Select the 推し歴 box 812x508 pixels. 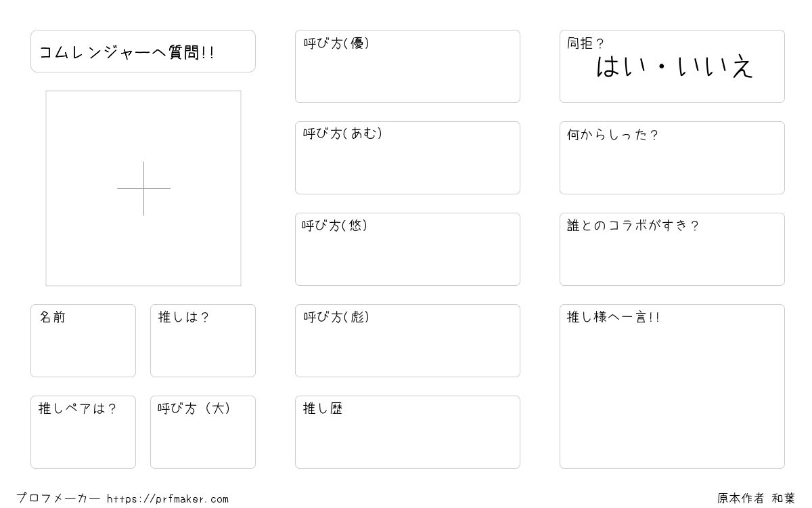407,432
